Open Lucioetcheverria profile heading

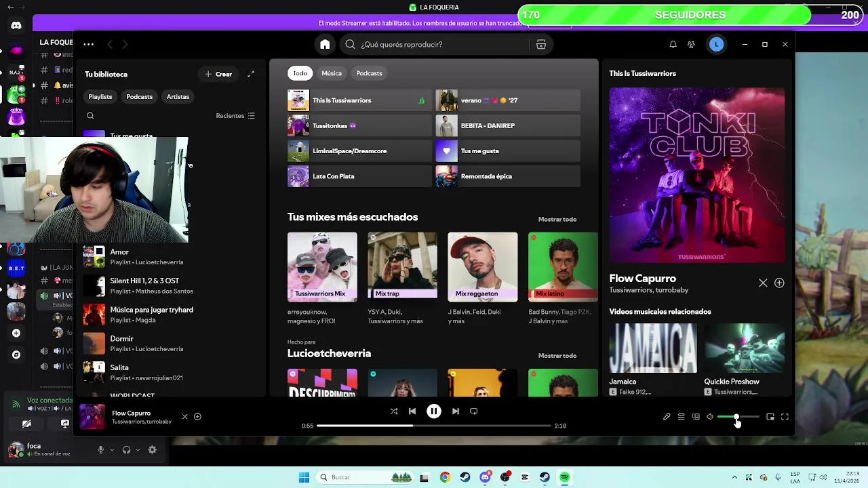329,353
